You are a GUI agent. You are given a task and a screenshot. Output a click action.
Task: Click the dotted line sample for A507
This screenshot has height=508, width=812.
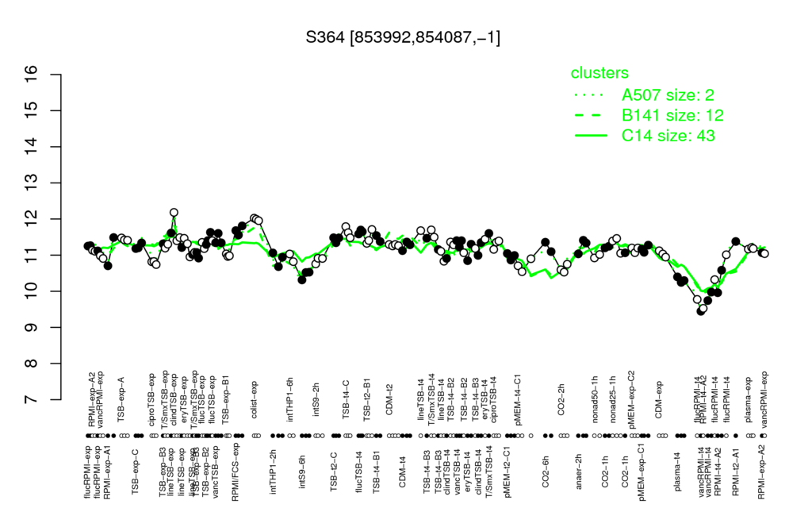[x=591, y=95]
